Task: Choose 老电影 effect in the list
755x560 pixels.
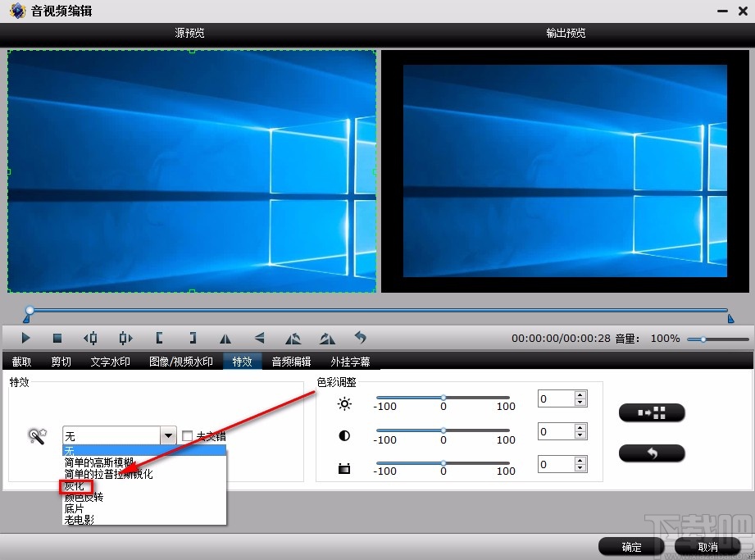Action: pos(79,520)
